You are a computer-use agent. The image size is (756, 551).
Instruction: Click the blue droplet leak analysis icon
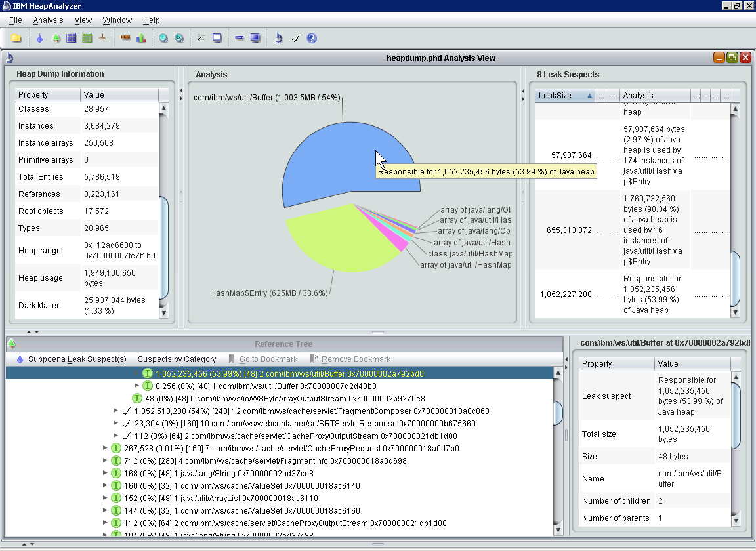pos(40,37)
